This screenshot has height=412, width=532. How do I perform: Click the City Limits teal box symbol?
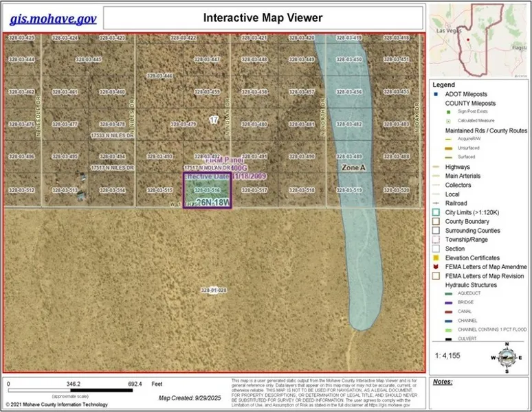(x=436, y=212)
